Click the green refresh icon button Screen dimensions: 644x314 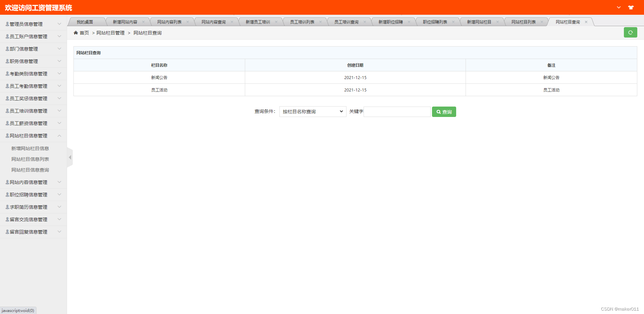tap(630, 33)
